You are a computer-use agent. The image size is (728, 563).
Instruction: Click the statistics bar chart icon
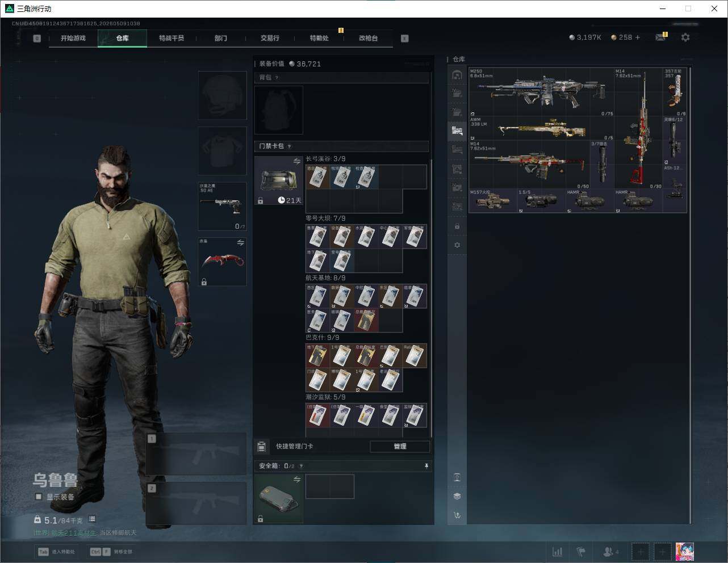(558, 552)
